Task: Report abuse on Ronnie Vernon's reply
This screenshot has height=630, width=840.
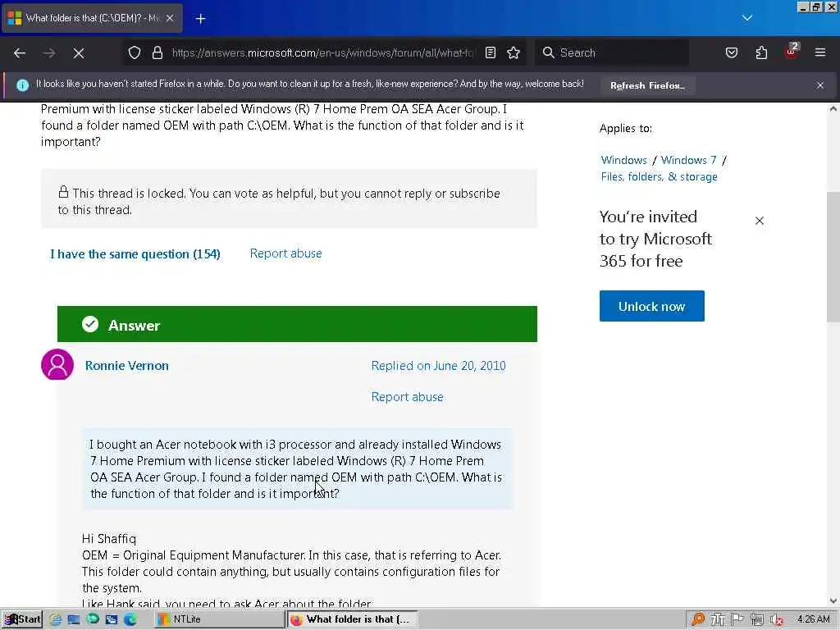Action: (407, 397)
